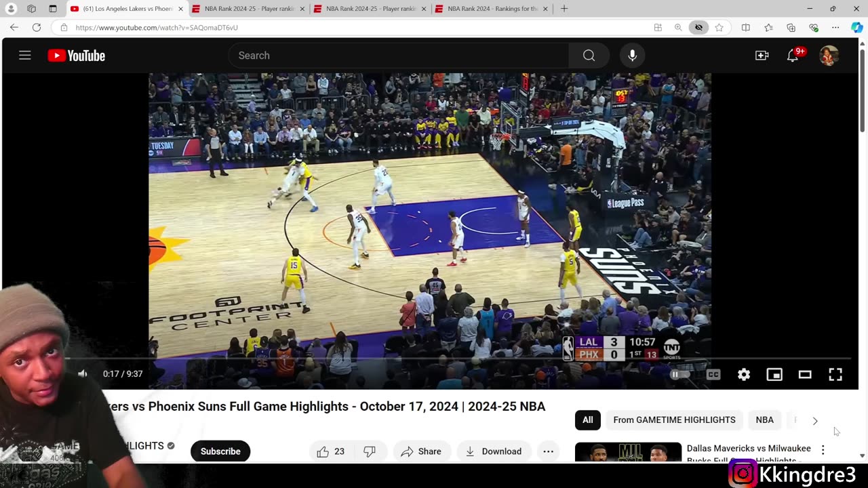The width and height of the screenshot is (868, 488).
Task: Open the YouTube hamburger guide menu
Action: click(25, 56)
